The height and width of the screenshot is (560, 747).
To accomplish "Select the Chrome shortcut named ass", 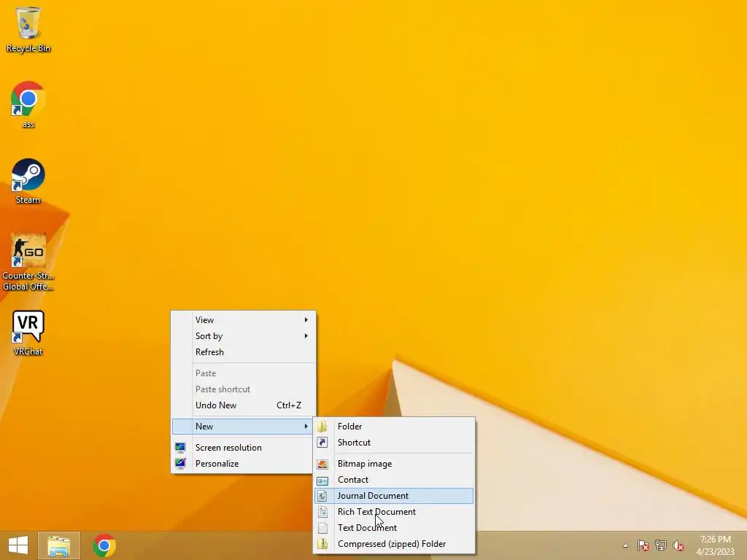I will [28, 105].
